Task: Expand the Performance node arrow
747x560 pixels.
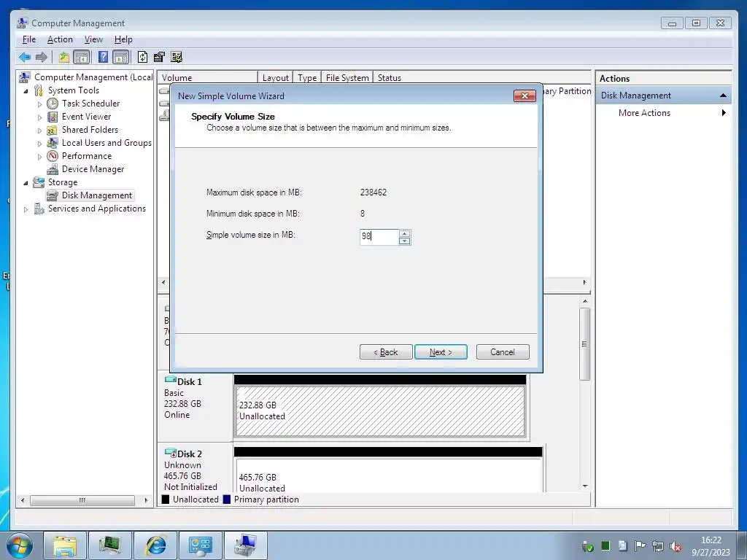Action: pos(39,157)
